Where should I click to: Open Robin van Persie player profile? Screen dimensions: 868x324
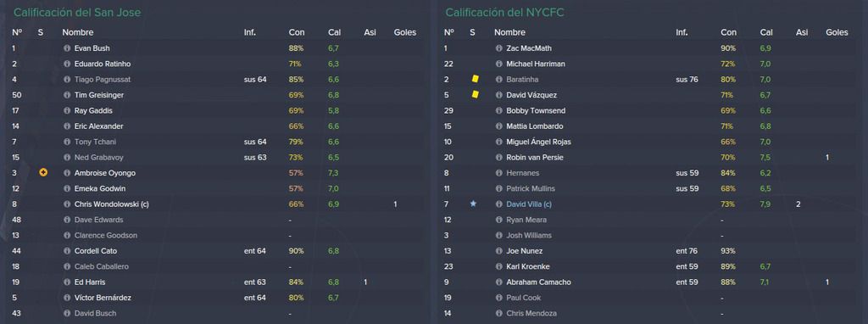(535, 157)
